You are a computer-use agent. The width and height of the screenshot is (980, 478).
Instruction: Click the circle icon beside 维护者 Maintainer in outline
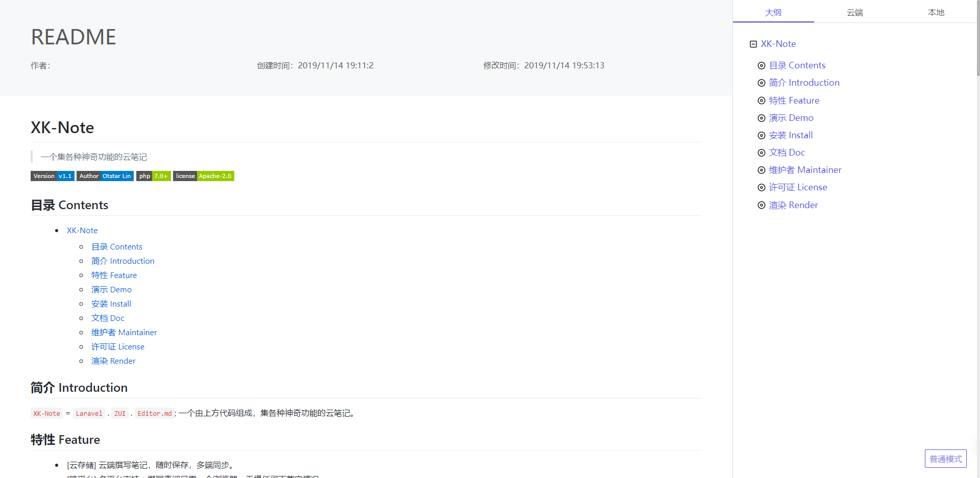(762, 170)
